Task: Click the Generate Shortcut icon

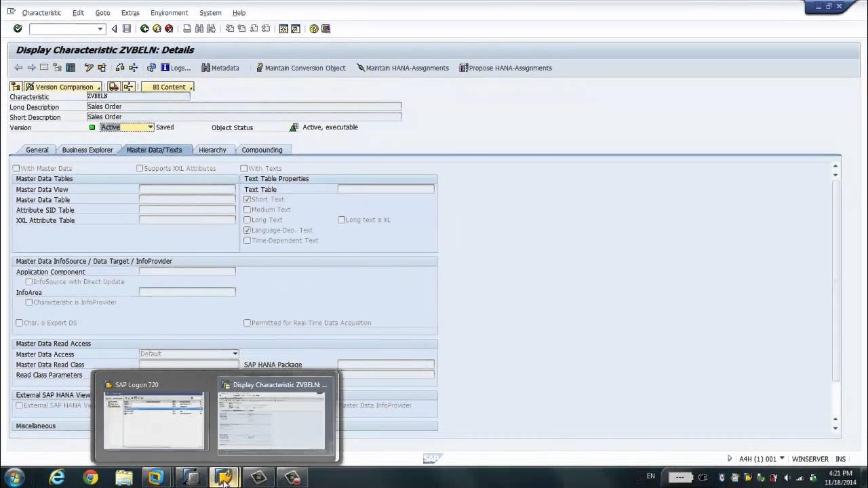Action: tap(296, 28)
